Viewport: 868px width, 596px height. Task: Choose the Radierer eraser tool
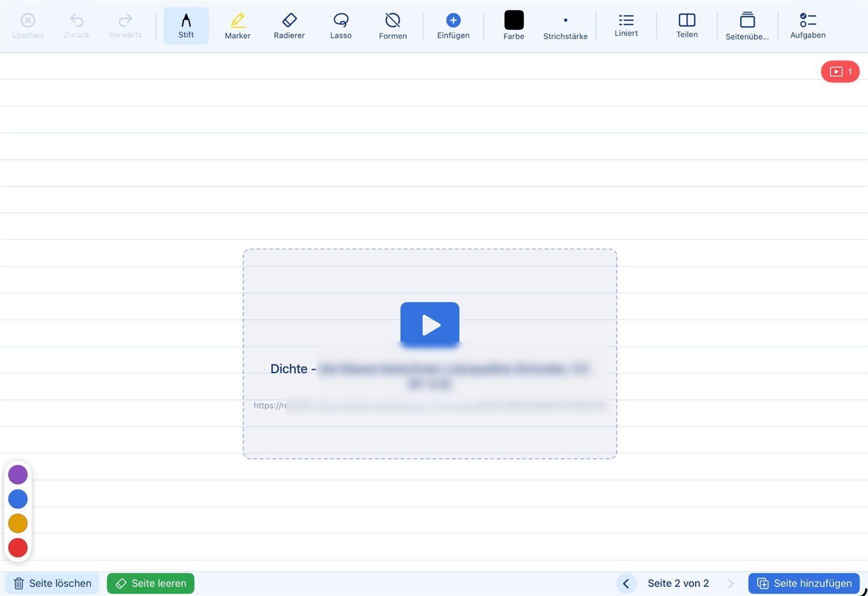point(289,26)
